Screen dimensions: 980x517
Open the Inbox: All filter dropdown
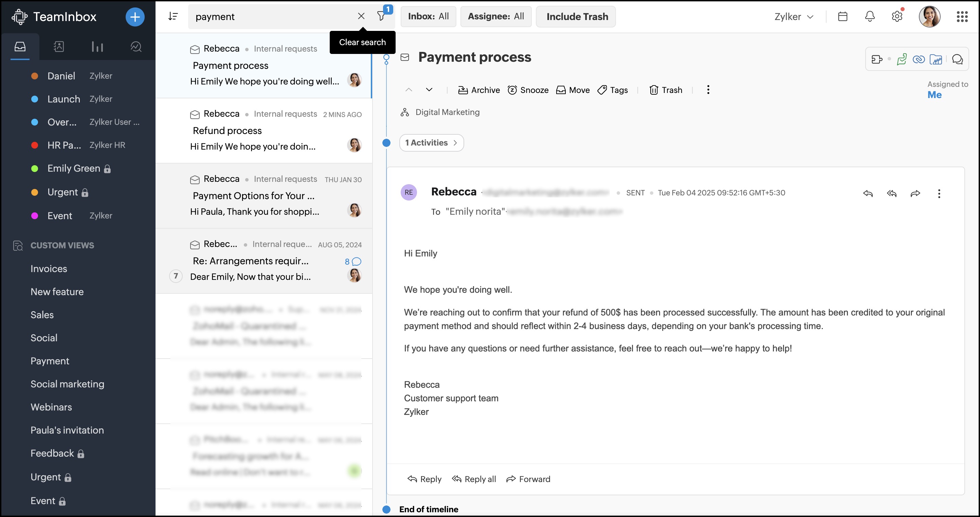point(428,16)
